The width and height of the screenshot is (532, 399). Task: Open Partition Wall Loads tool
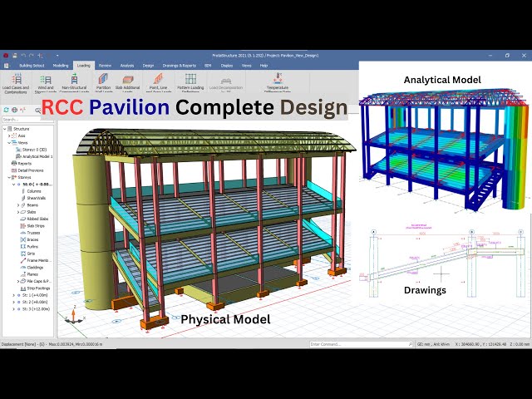point(103,83)
